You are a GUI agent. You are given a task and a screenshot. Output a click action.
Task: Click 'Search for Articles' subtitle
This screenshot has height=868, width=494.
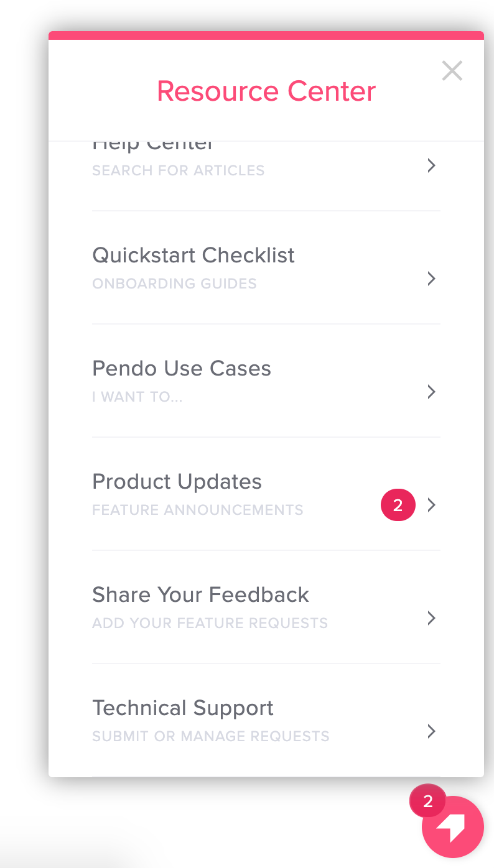[x=179, y=170]
